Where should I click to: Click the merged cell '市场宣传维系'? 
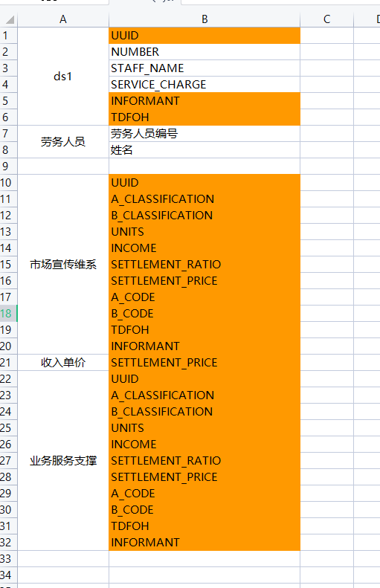click(63, 265)
